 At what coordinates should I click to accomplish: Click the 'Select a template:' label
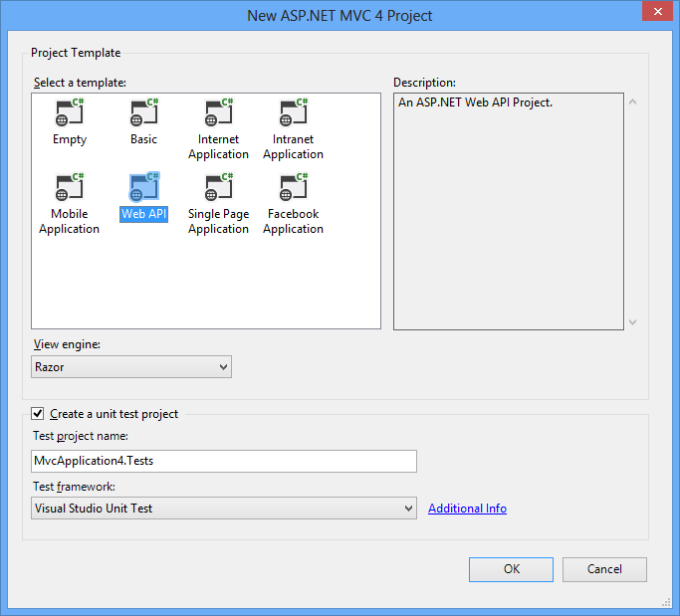click(x=80, y=83)
